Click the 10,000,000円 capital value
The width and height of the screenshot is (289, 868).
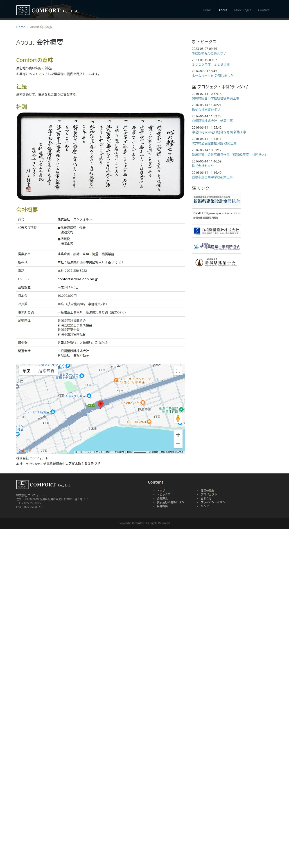click(67, 296)
